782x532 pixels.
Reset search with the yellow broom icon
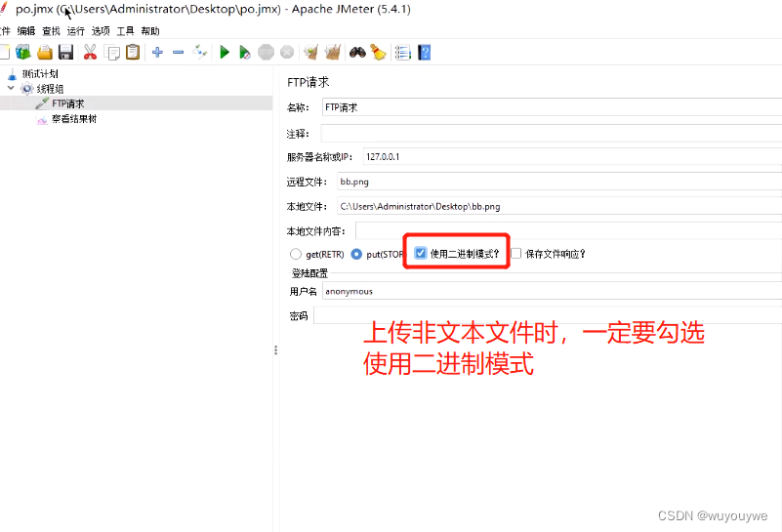[x=378, y=52]
